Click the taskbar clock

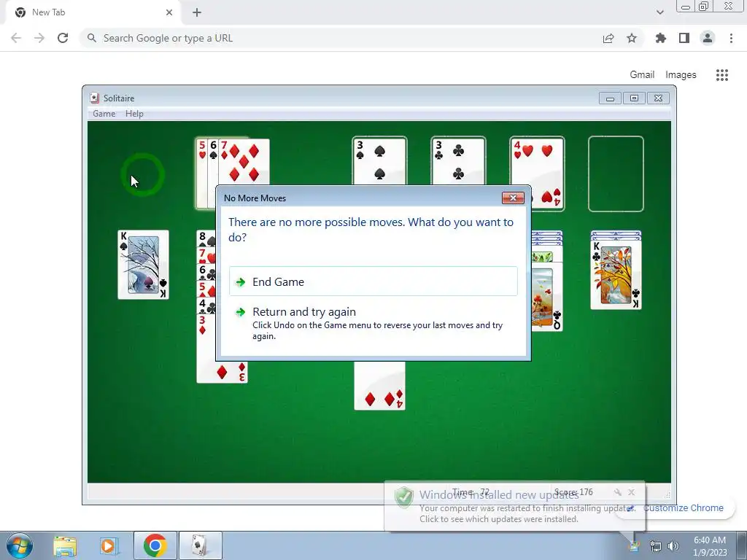click(710, 546)
